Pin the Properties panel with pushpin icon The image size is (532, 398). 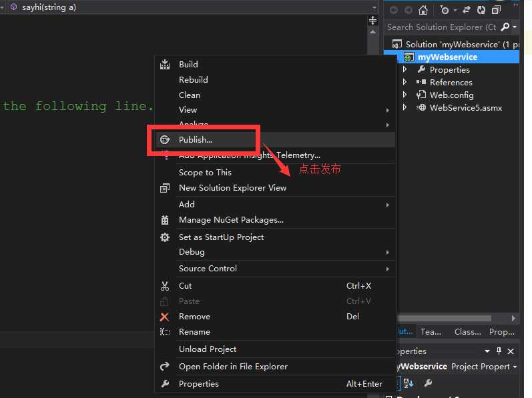pyautogui.click(x=499, y=351)
